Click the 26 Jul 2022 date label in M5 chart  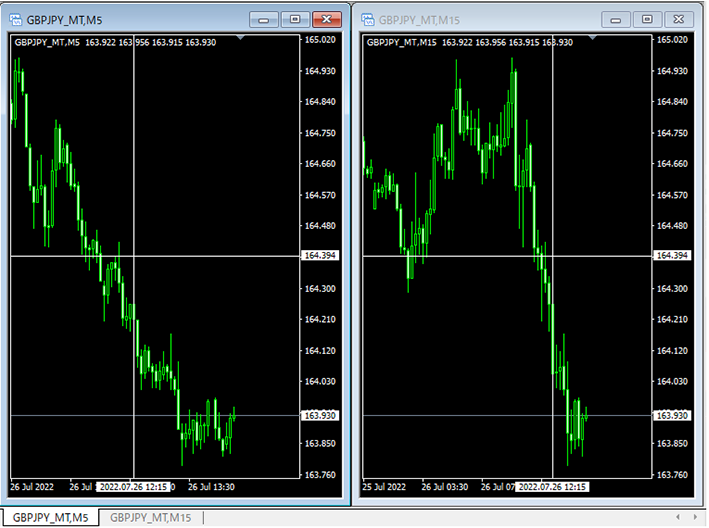click(x=32, y=487)
